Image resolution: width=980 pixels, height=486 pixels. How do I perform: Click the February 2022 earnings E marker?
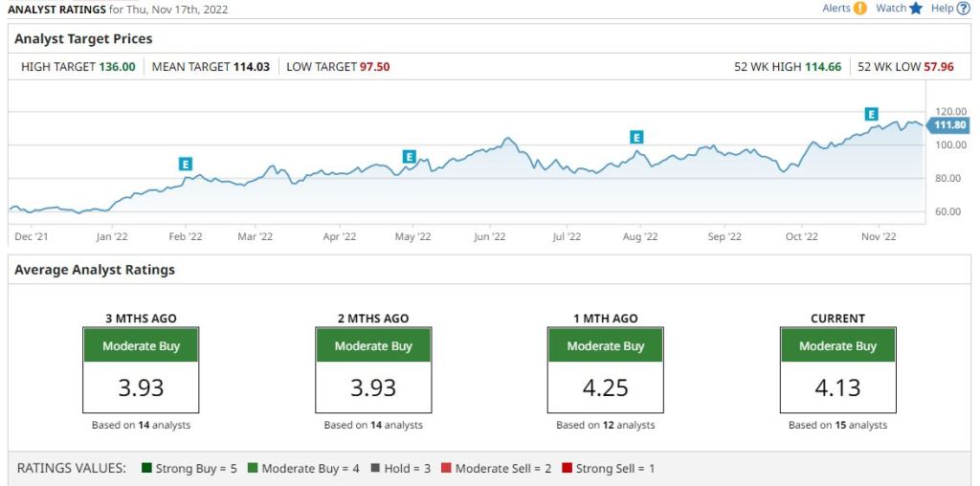186,164
